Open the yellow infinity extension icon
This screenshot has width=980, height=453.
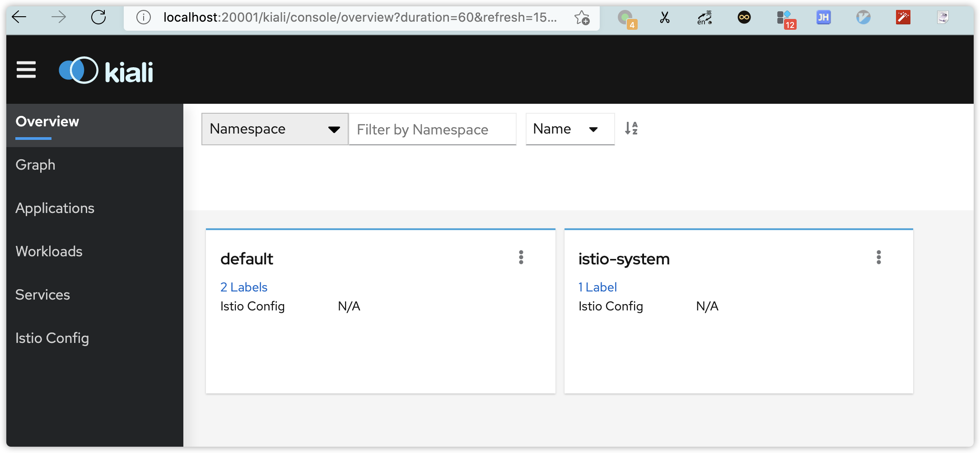744,18
